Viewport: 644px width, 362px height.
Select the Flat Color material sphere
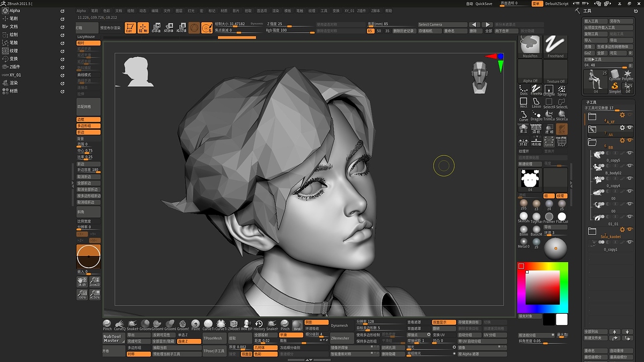tap(562, 217)
